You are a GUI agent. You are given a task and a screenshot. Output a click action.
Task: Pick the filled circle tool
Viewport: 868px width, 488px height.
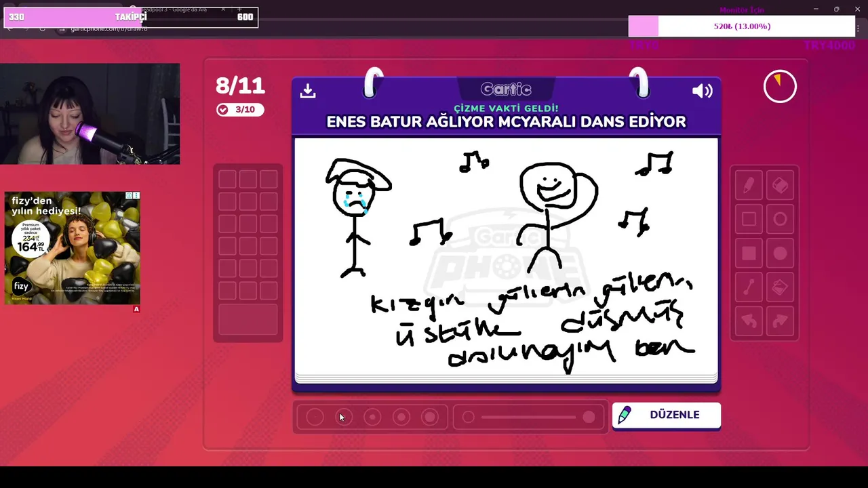[x=780, y=253]
